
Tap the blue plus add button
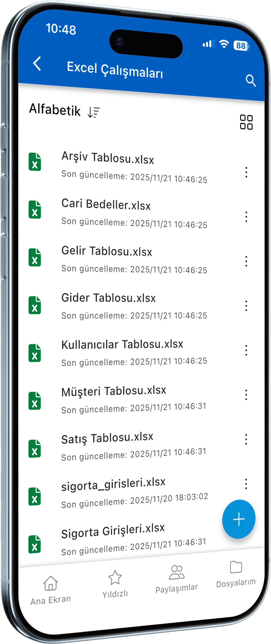coord(239,519)
